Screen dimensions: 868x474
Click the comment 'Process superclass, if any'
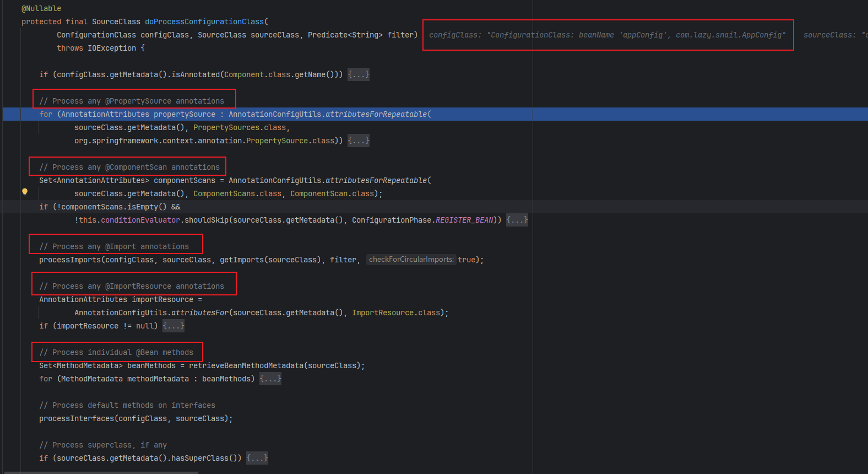[103, 445]
